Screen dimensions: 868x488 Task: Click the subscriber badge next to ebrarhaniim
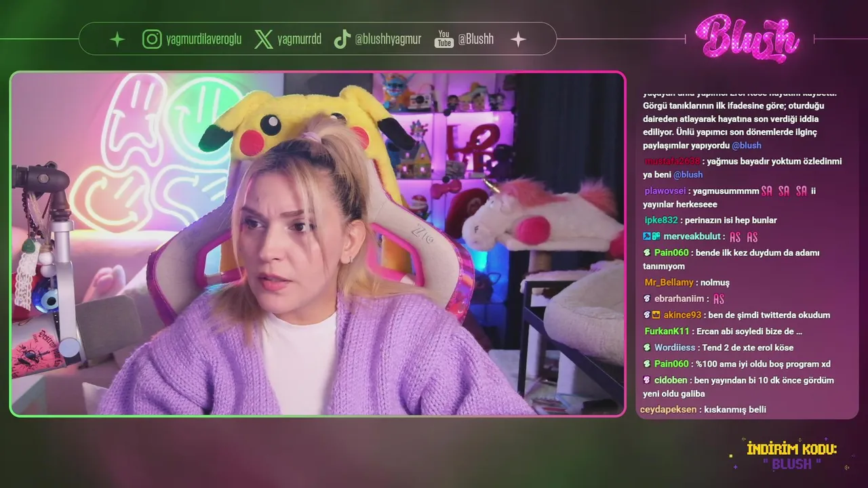647,299
